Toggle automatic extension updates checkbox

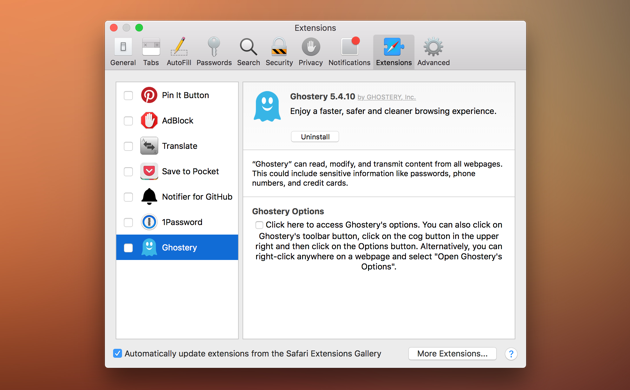[117, 353]
